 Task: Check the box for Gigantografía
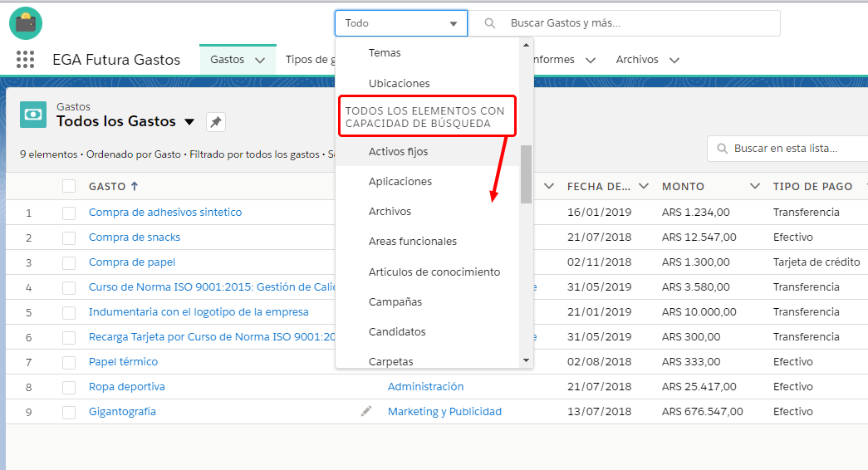69,412
